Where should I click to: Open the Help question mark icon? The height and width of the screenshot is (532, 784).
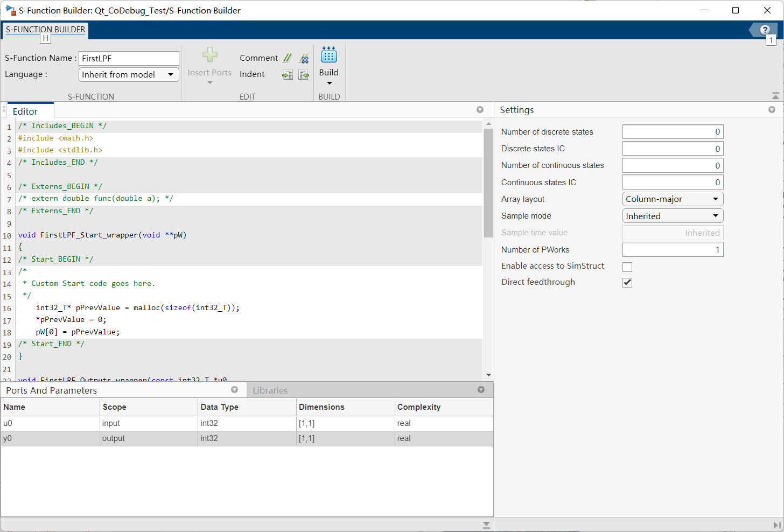pyautogui.click(x=765, y=30)
